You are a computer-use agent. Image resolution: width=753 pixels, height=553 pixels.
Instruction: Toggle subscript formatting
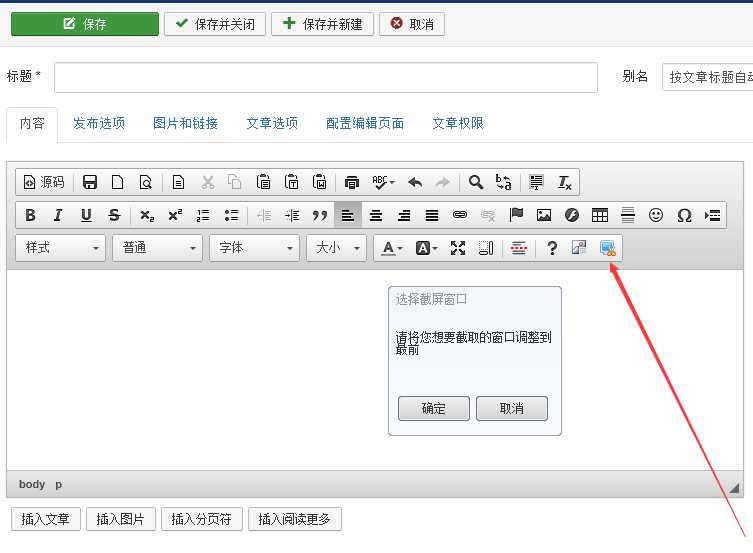[147, 215]
